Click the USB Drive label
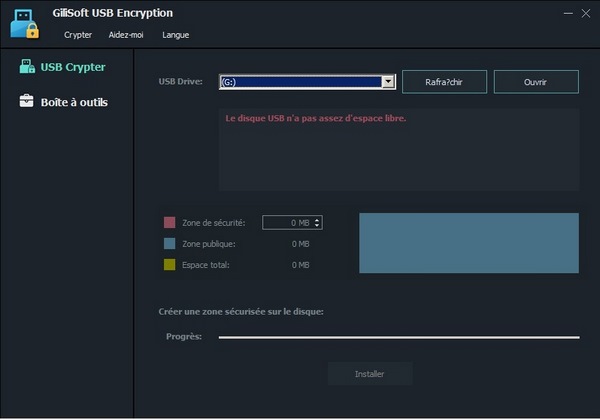The height and width of the screenshot is (420, 600). (181, 81)
